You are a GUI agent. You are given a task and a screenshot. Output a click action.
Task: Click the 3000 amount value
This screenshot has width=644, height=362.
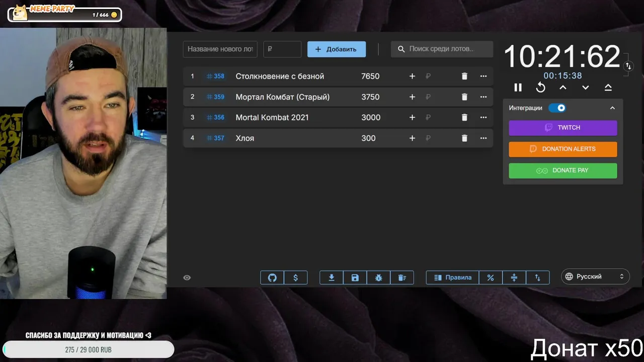pos(371,118)
